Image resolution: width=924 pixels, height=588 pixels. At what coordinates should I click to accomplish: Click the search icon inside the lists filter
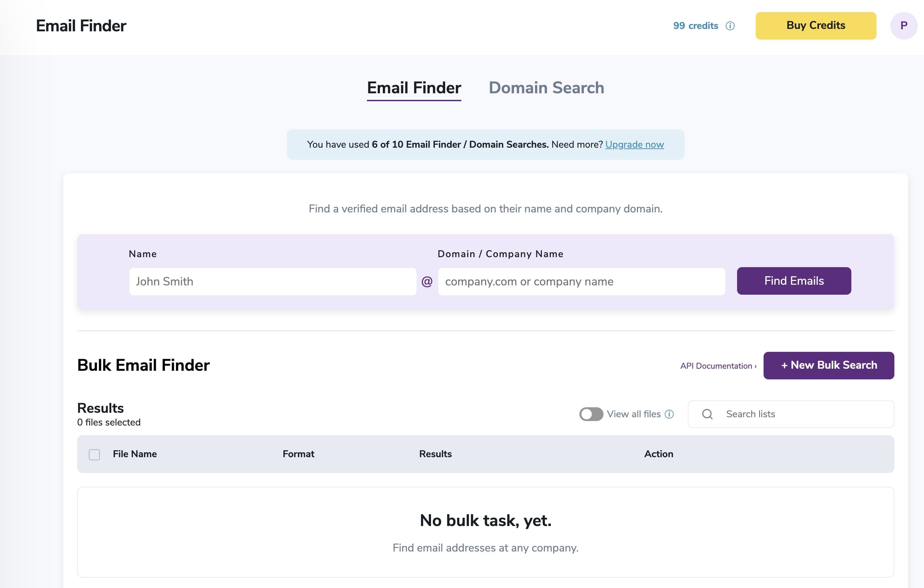click(x=707, y=414)
